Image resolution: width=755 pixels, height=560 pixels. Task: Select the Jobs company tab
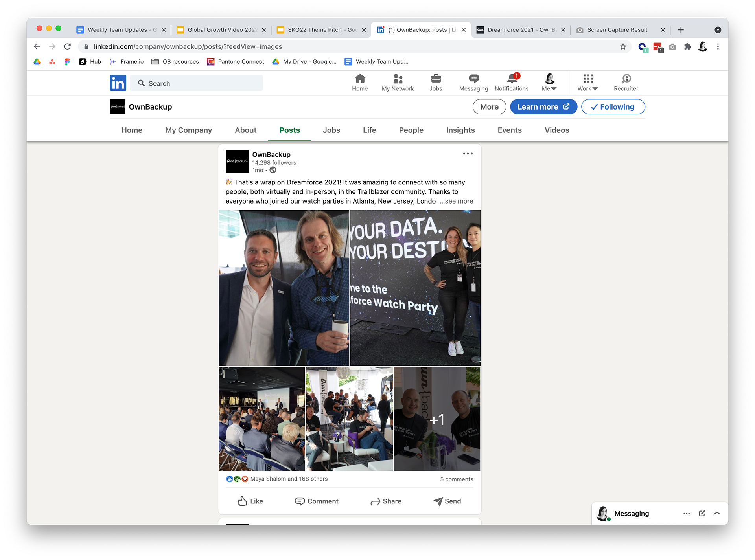click(331, 130)
